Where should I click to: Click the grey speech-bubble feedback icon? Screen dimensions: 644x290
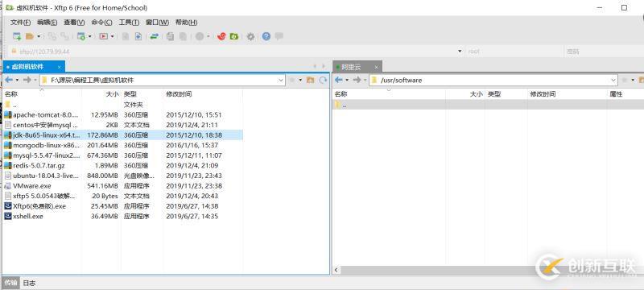pos(279,36)
